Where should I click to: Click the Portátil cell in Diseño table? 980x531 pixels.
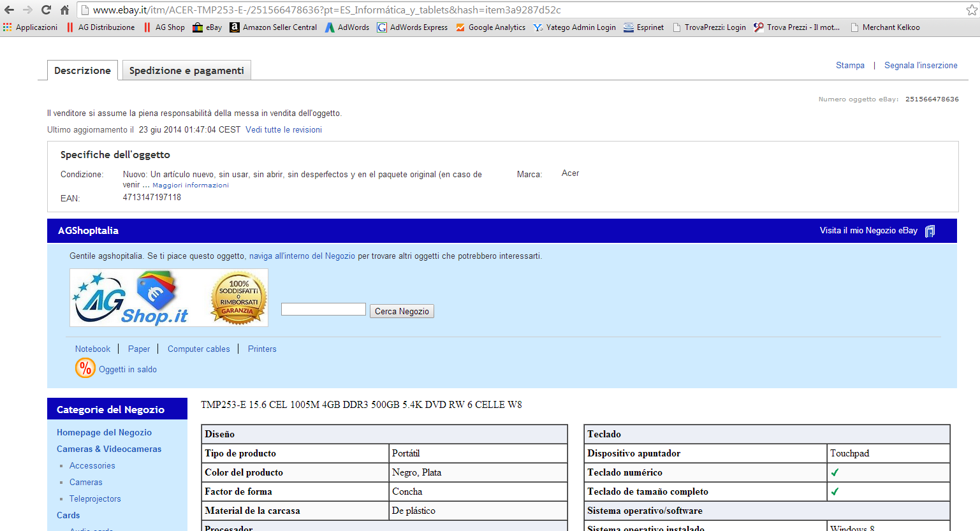tap(478, 453)
